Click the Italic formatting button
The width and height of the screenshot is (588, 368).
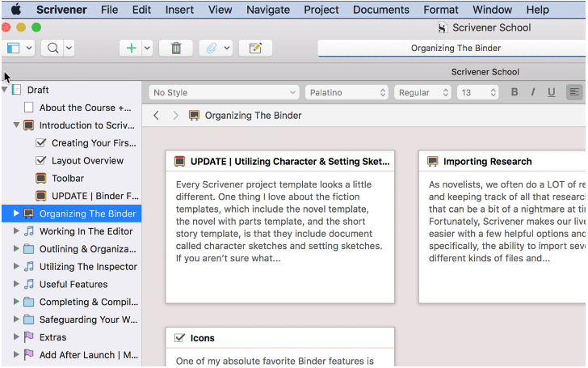pyautogui.click(x=533, y=92)
